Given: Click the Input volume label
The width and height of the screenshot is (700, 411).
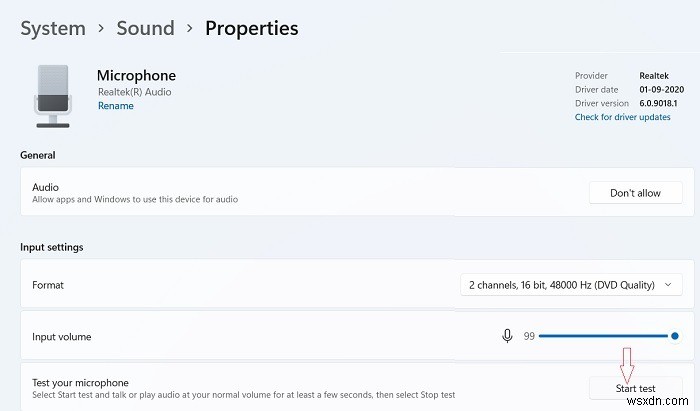Looking at the screenshot, I should (x=62, y=337).
